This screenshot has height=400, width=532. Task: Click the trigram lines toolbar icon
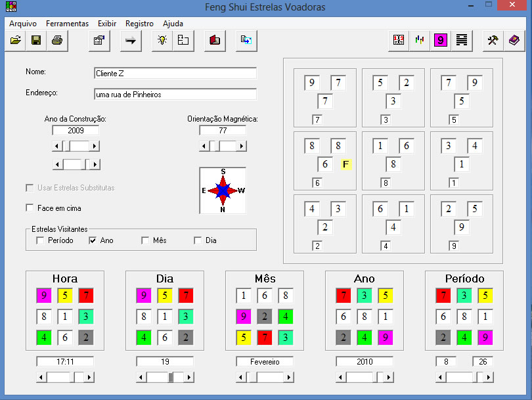click(462, 40)
